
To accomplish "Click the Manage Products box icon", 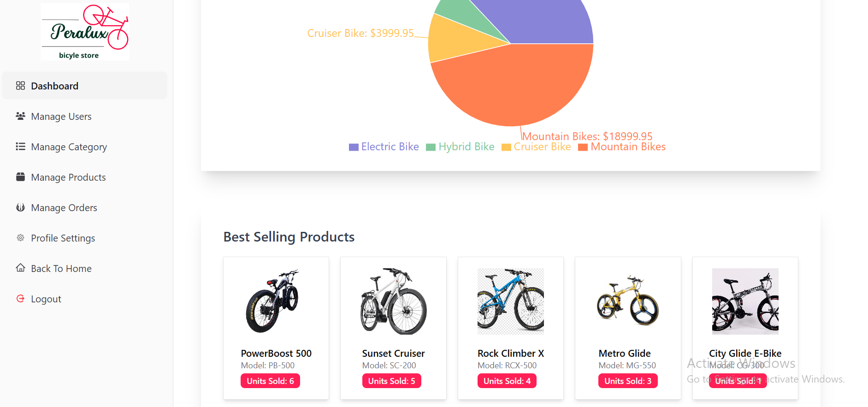I will 20,177.
